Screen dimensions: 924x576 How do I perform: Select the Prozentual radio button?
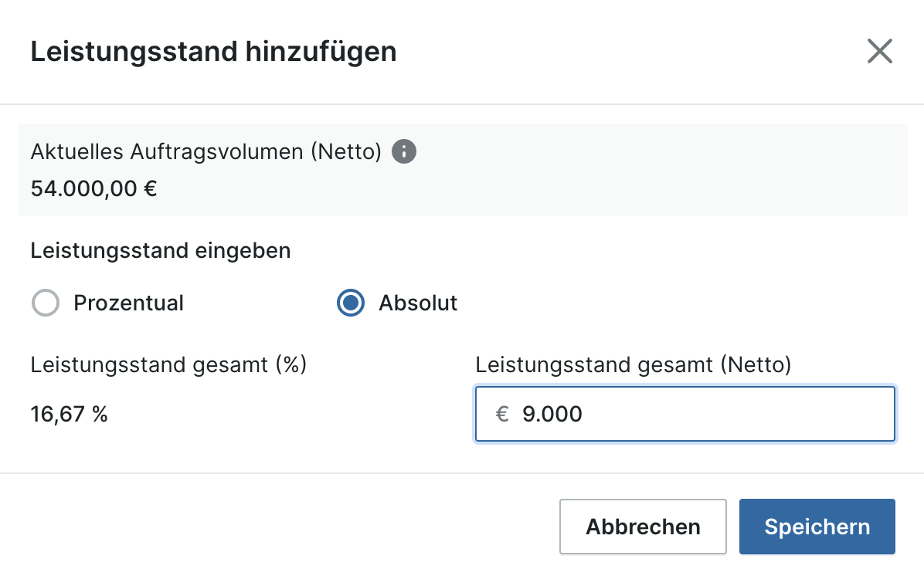46,303
